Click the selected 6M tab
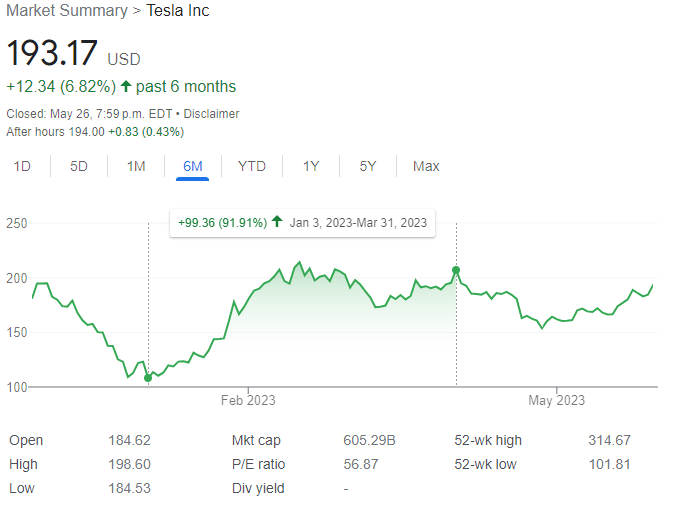 [x=193, y=166]
